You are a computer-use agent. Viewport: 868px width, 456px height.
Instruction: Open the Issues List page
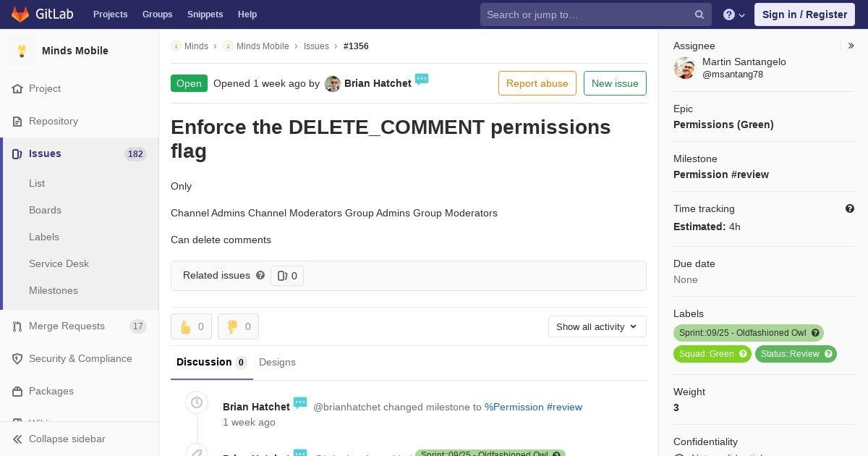[37, 183]
